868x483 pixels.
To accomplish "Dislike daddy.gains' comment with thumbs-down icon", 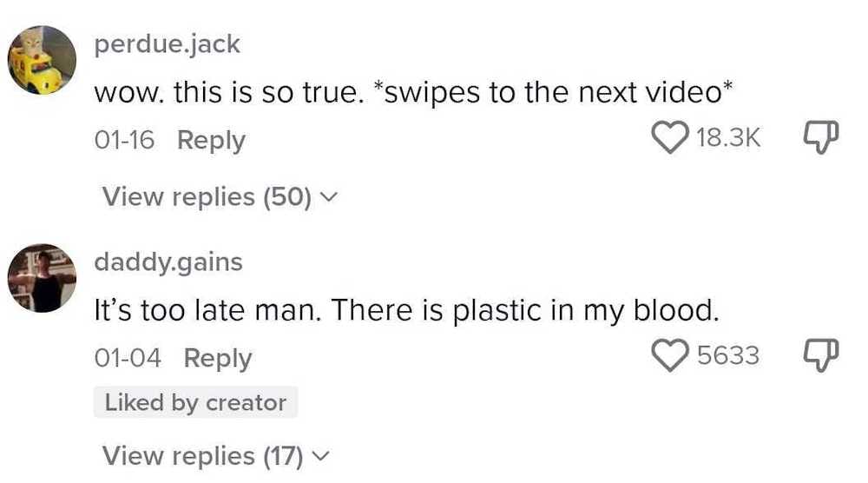I will pyautogui.click(x=821, y=355).
